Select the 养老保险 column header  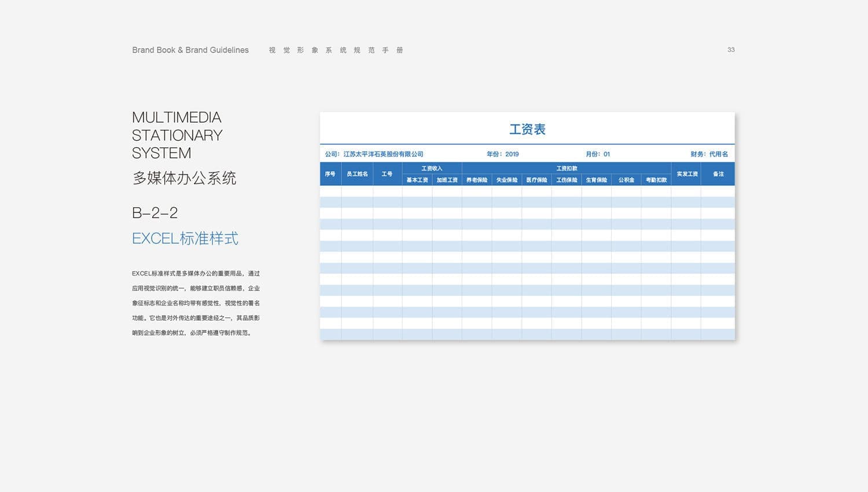tap(477, 180)
